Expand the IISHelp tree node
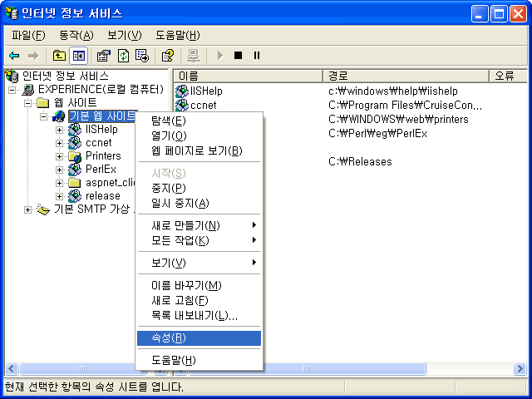532x399 pixels. coord(60,130)
